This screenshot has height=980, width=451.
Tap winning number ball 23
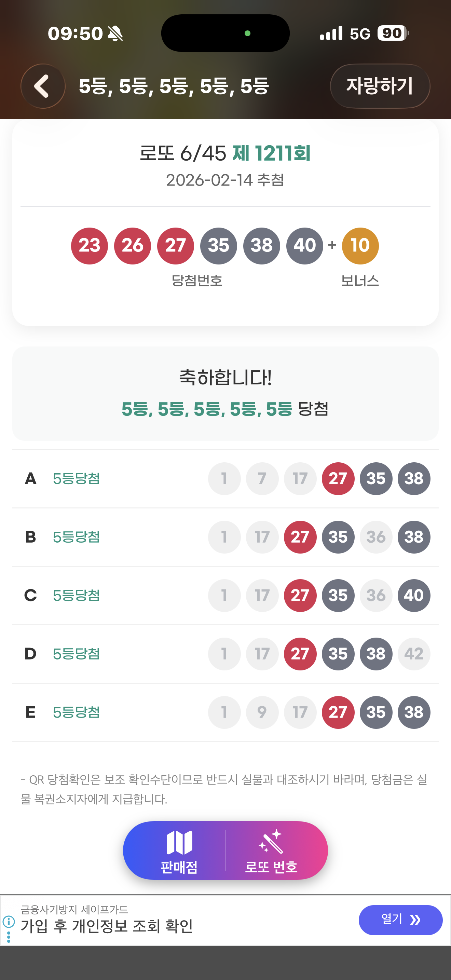(x=90, y=246)
